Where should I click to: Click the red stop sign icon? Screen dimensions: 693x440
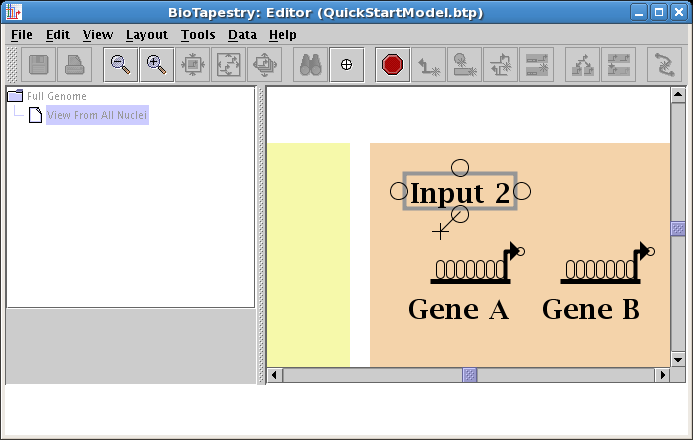click(392, 65)
